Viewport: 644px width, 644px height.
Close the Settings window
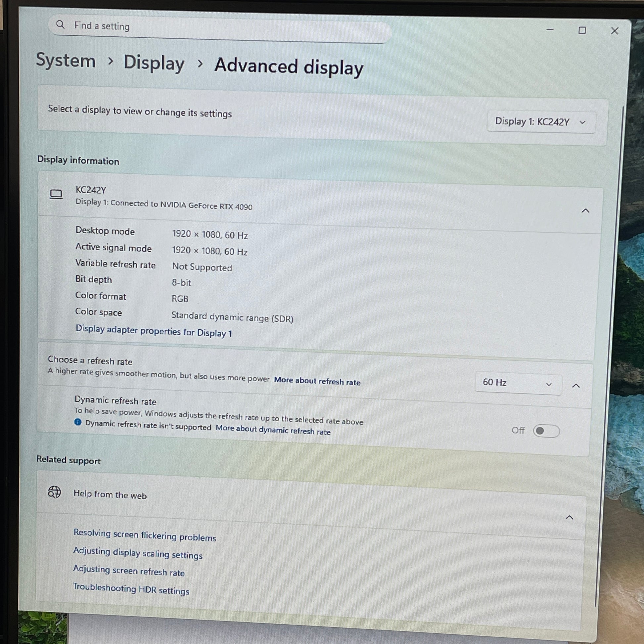614,31
